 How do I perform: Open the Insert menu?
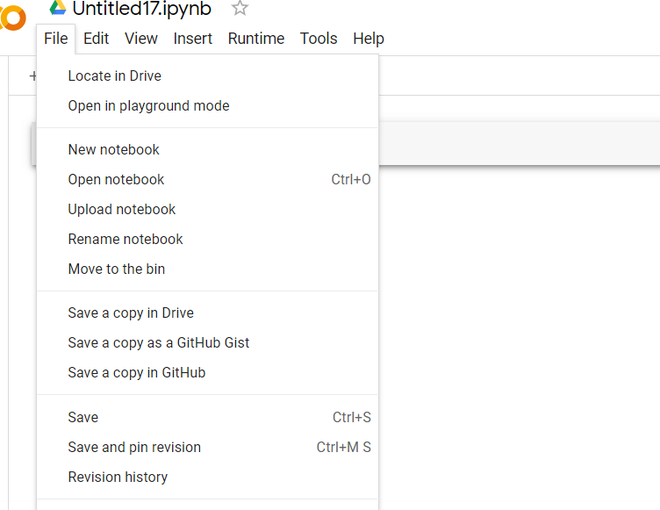click(x=193, y=39)
